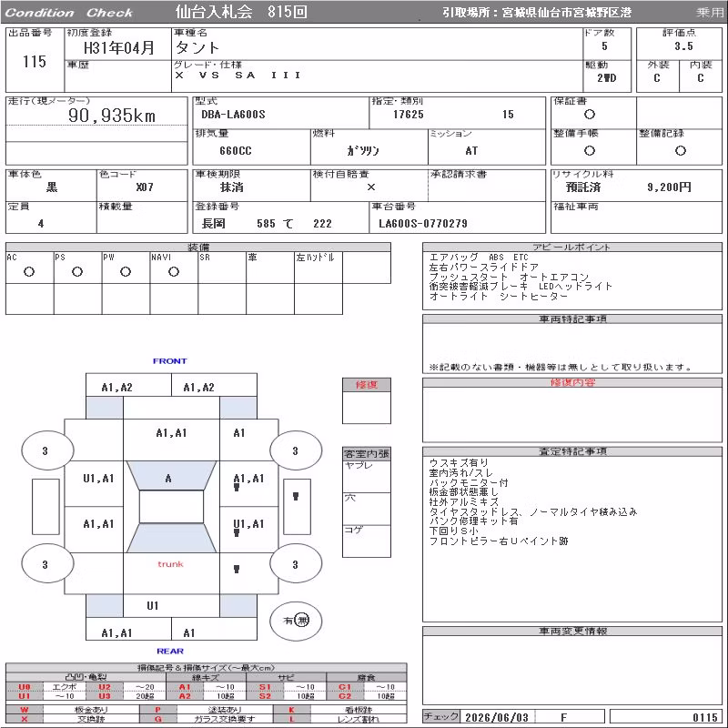Click the rear bumper U1 mark

tap(152, 605)
